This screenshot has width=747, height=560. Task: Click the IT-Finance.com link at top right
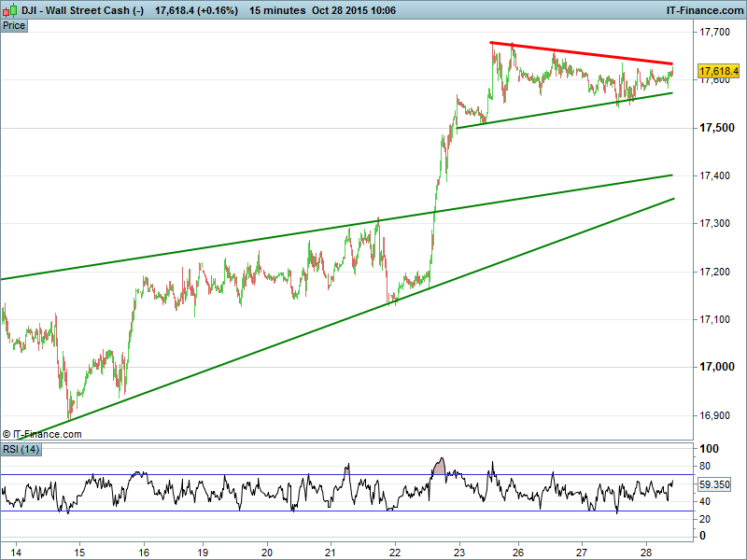(x=703, y=9)
